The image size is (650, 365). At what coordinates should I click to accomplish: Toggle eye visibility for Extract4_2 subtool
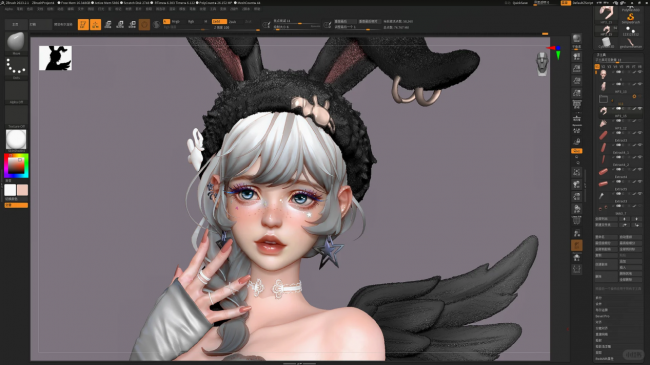(640, 157)
